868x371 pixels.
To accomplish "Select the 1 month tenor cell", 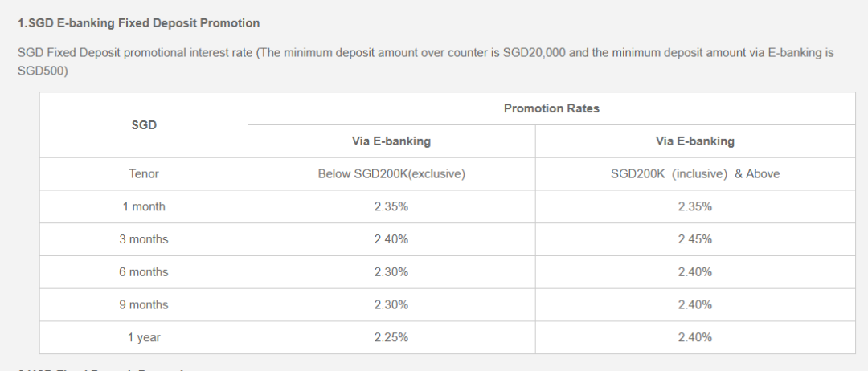I will coord(144,207).
